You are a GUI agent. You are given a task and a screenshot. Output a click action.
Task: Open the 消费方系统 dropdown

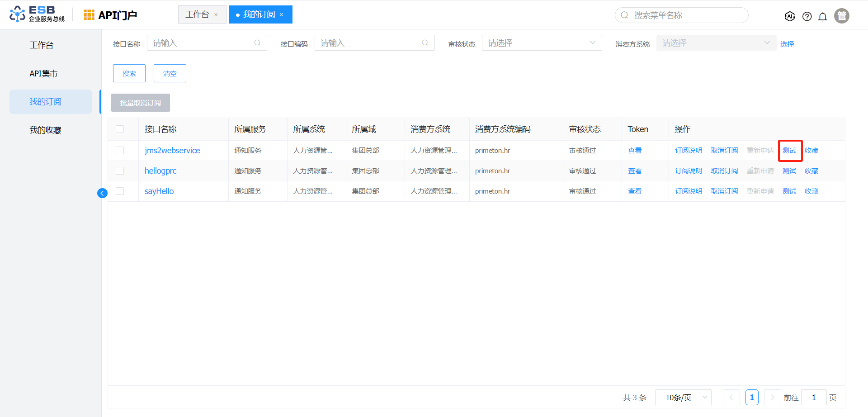point(716,43)
